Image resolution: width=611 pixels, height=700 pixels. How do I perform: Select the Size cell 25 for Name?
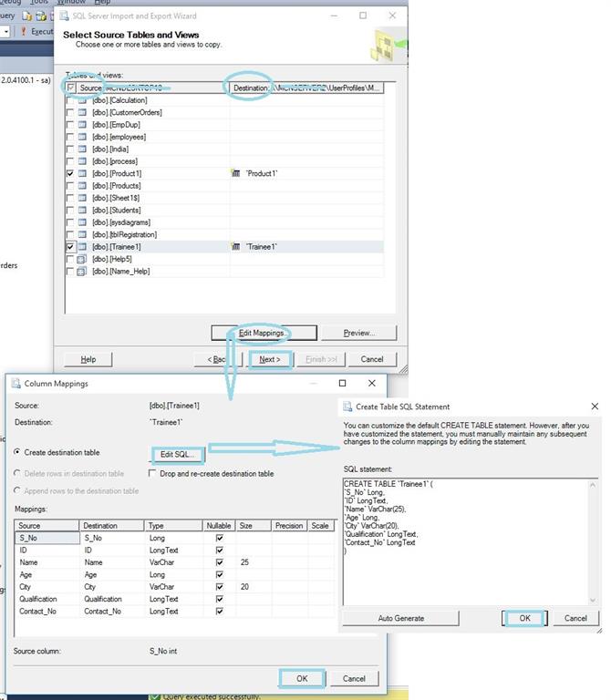tap(254, 562)
